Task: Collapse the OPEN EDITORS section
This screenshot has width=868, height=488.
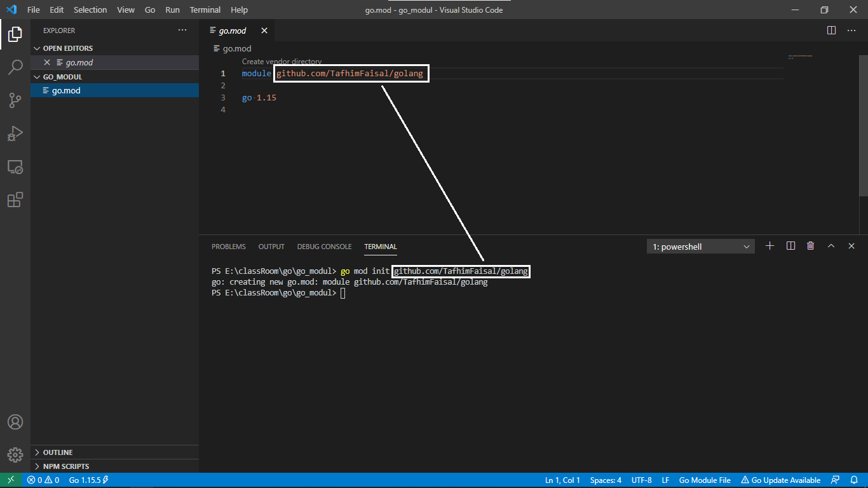Action: (x=67, y=48)
